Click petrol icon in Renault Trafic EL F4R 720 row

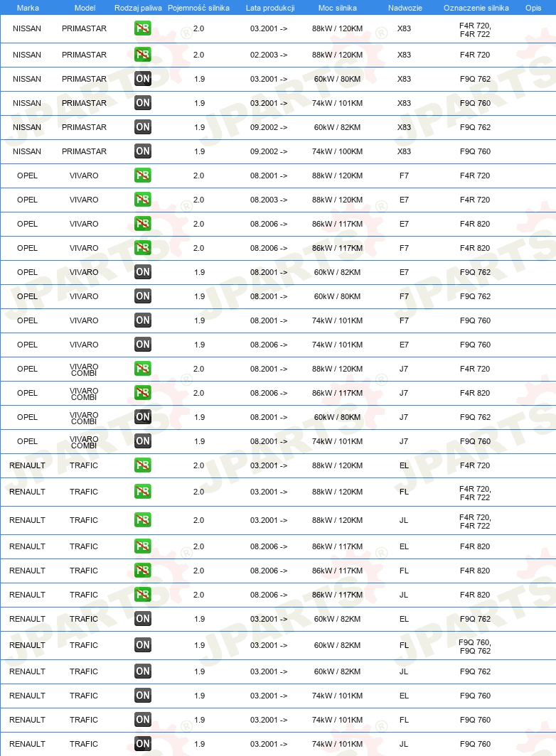142,465
